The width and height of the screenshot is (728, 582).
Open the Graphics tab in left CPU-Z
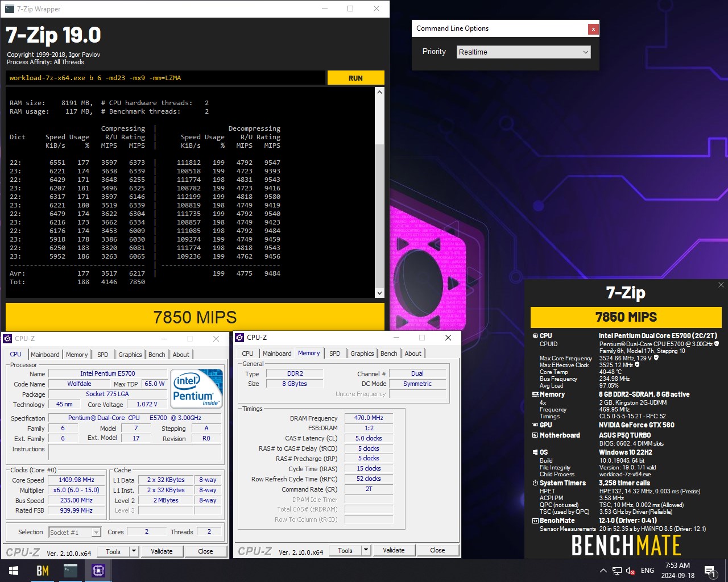click(130, 354)
